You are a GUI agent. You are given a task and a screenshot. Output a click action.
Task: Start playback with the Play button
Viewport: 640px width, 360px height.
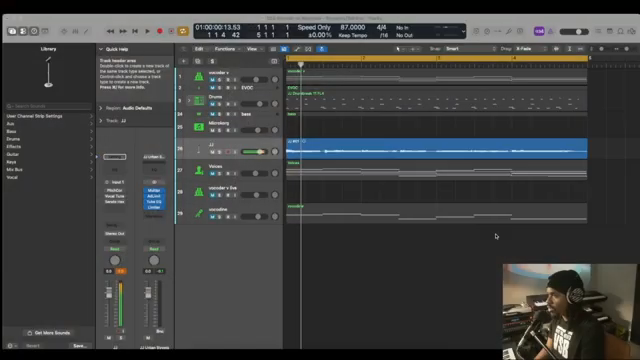[147, 31]
